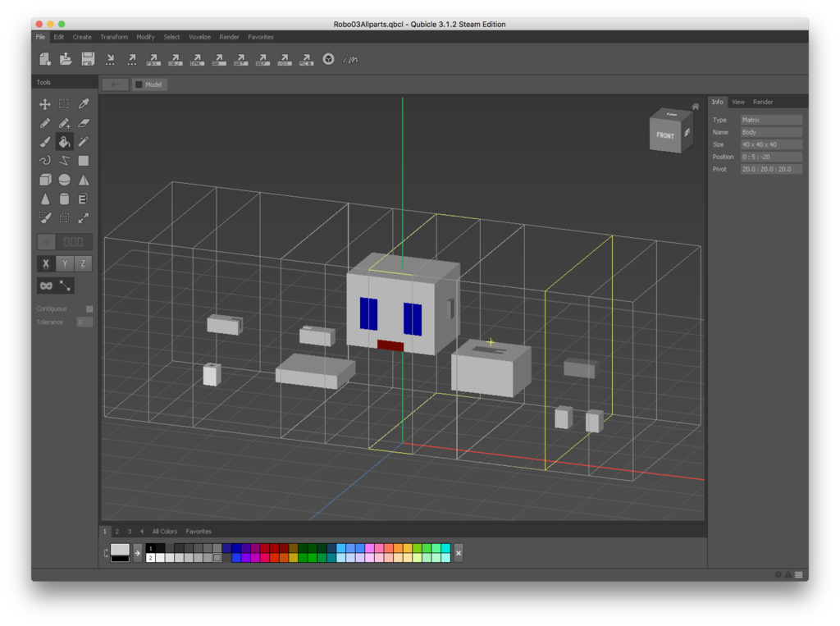The height and width of the screenshot is (626, 840).
Task: Select the extrude tool icon
Action: coord(84,199)
